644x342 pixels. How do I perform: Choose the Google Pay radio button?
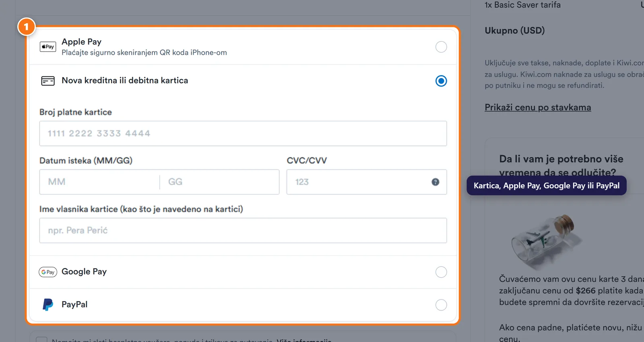[441, 272]
